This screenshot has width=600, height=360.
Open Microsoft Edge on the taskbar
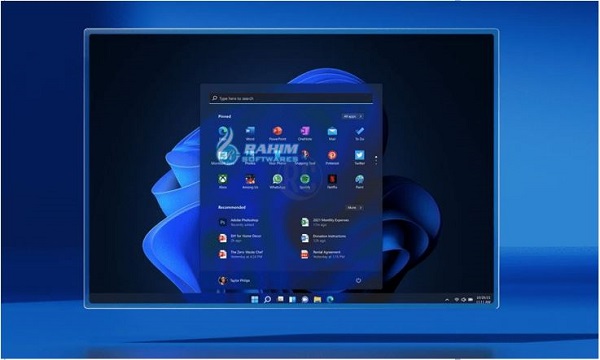(x=330, y=299)
